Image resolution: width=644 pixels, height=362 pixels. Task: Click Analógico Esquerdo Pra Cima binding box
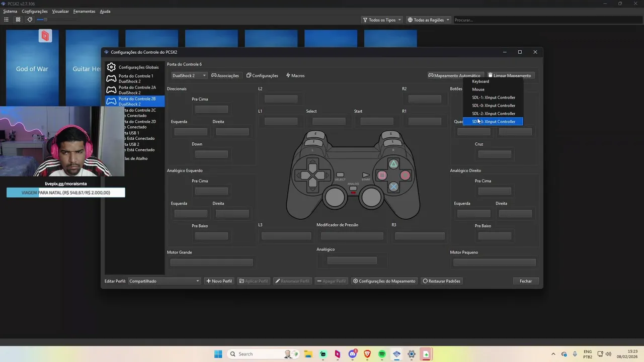point(211,191)
